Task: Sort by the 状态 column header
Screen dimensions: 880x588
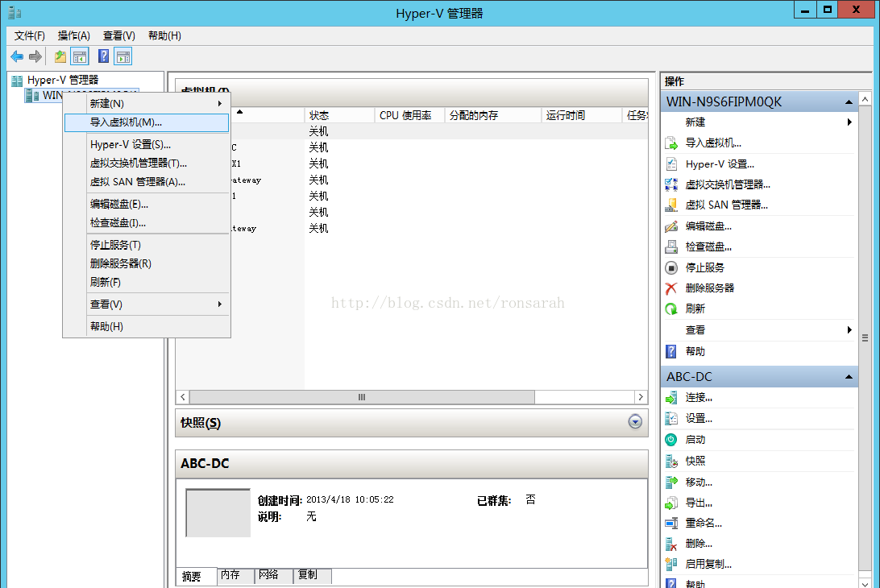Action: (339, 115)
